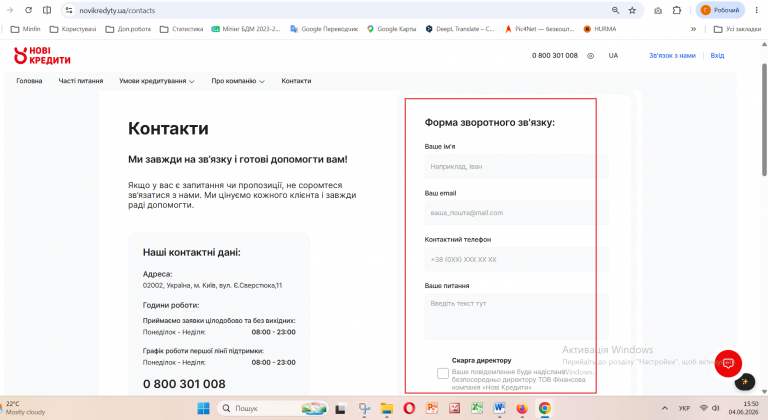Reload the page with the refresh icon

(28, 10)
